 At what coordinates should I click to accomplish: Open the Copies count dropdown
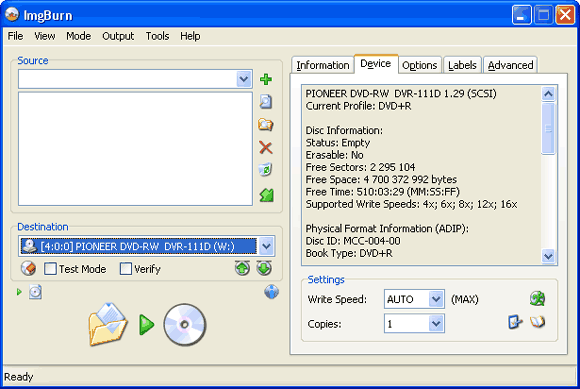(436, 324)
